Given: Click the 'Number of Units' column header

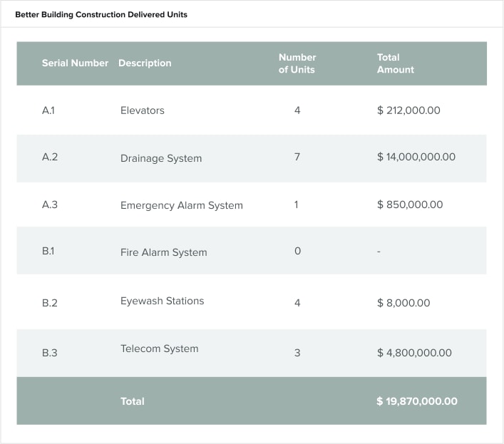Looking at the screenshot, I should click(297, 63).
